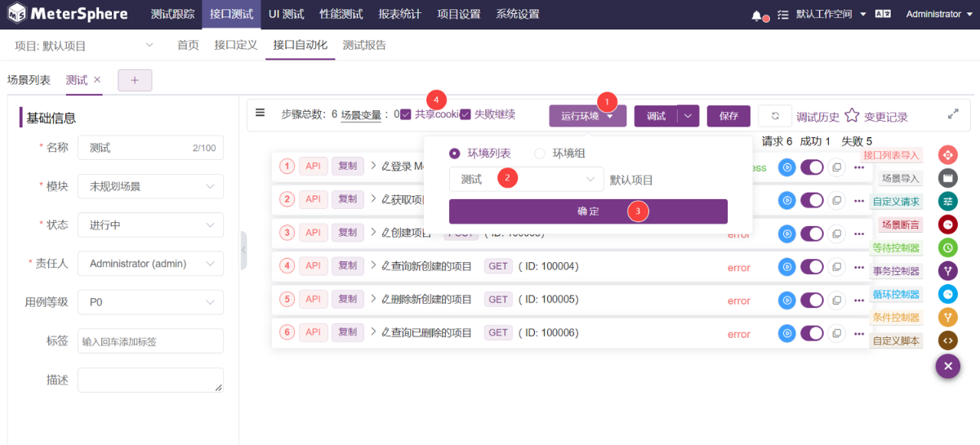Go to UI 测试 in top menu
The height and width of the screenshot is (445, 980).
(x=287, y=15)
